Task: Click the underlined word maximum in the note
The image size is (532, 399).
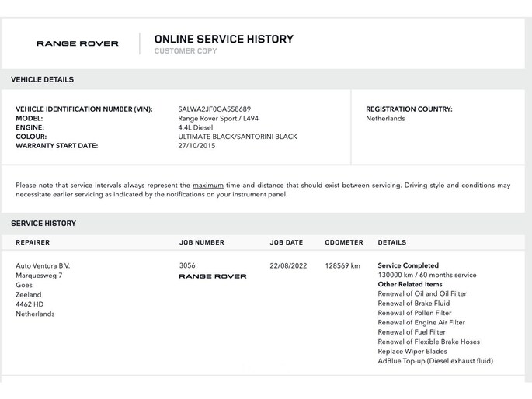Action: (208, 186)
